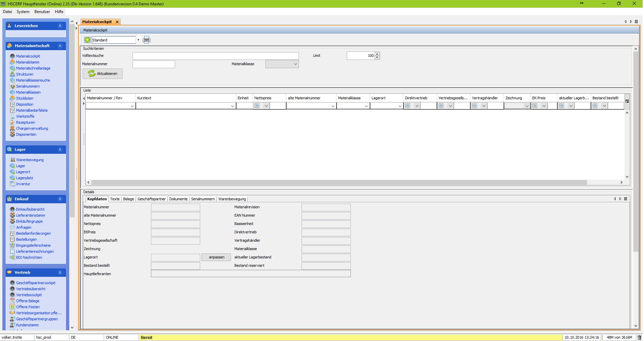Open the System menu
Image resolution: width=644 pixels, height=341 pixels.
coord(23,12)
